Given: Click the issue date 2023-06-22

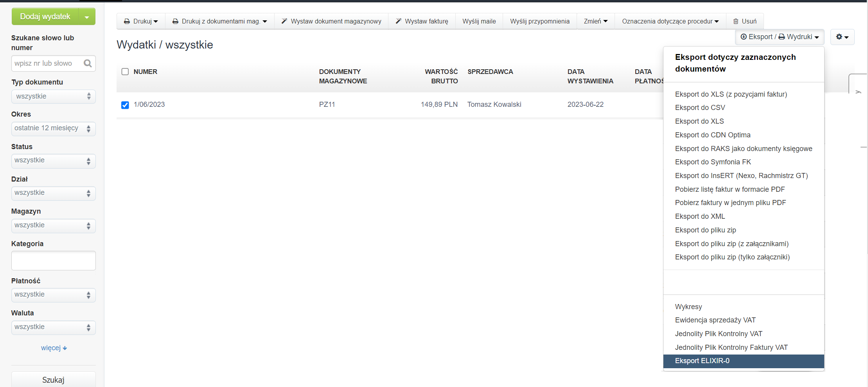Looking at the screenshot, I should click(x=586, y=104).
